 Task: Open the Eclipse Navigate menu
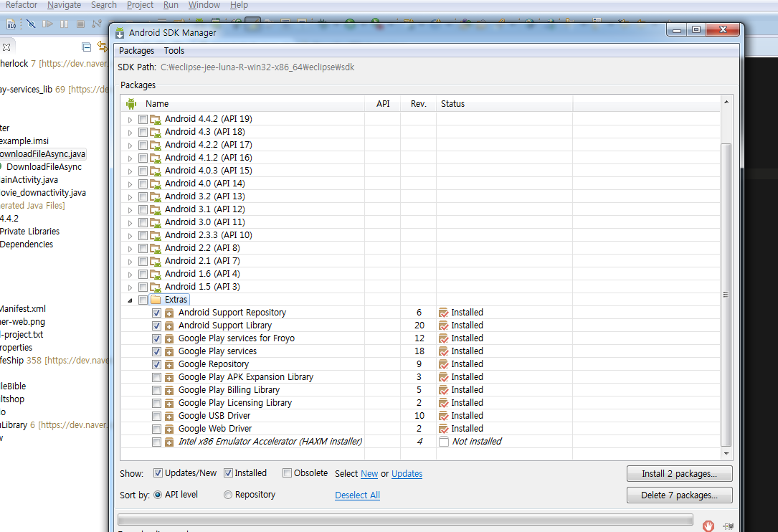click(x=64, y=5)
